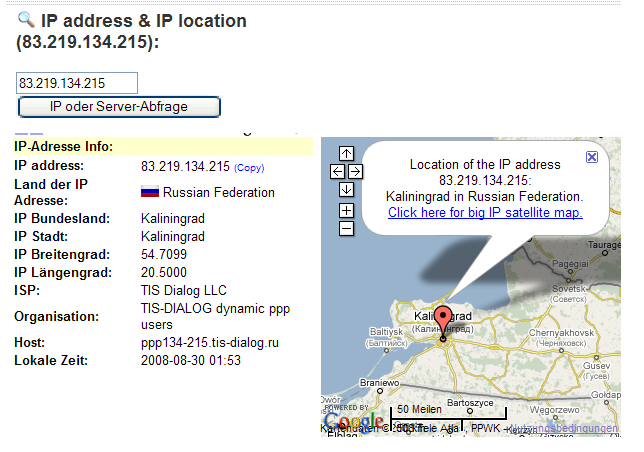This screenshot has width=644, height=452.
Task: Click the Copy link beside IP address
Action: coord(249,167)
